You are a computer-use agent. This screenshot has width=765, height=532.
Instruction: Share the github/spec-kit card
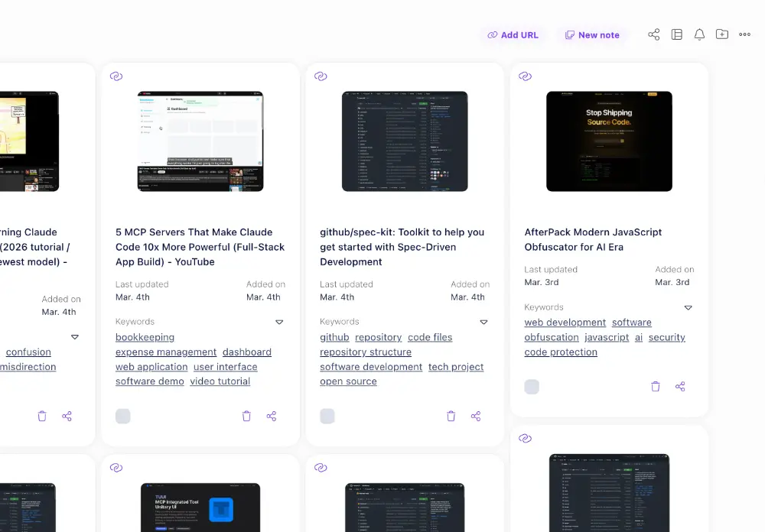click(x=476, y=416)
